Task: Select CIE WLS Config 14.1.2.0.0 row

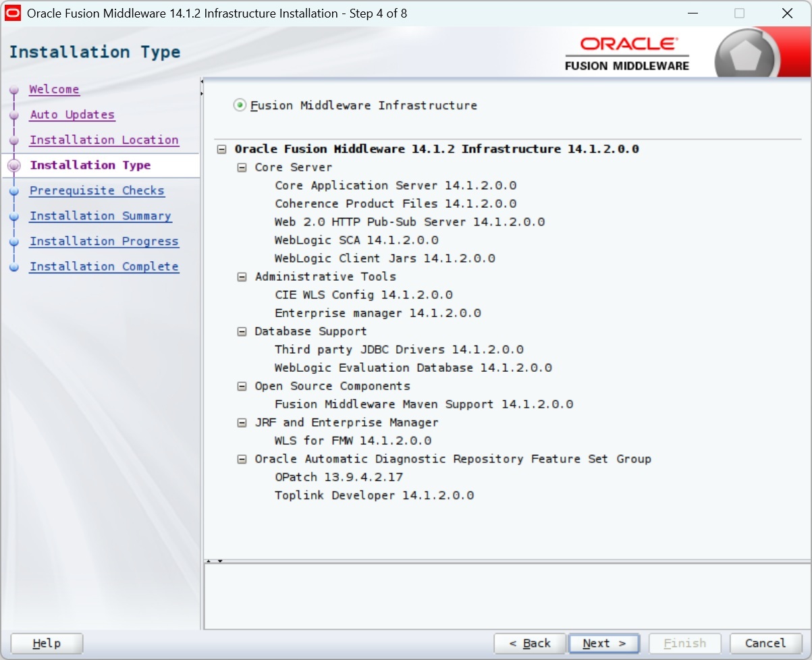Action: pos(364,295)
